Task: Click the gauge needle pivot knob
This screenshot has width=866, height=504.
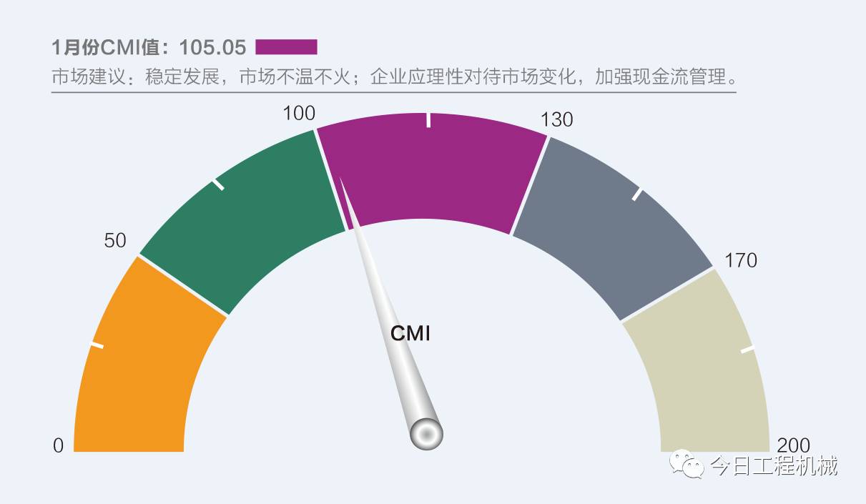Action: [x=426, y=434]
